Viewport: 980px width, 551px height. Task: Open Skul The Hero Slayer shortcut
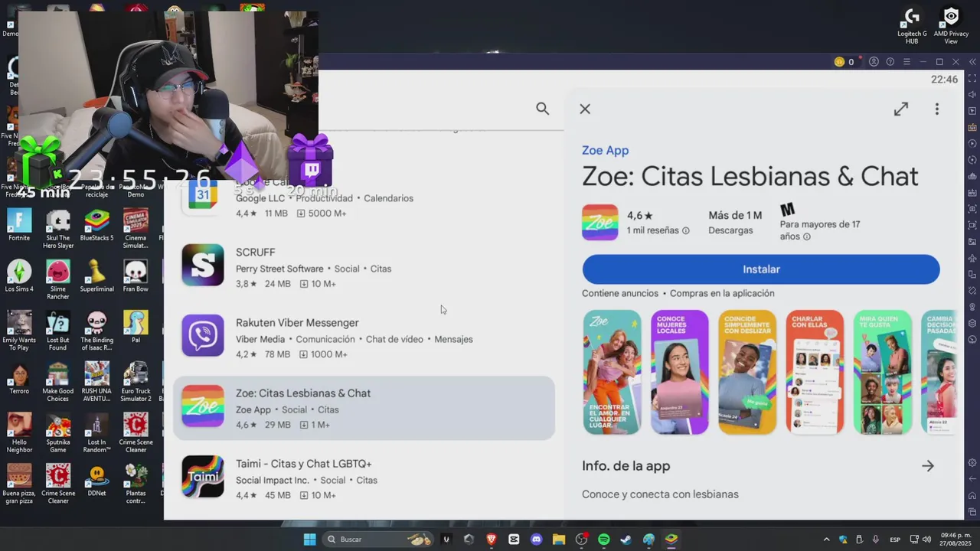pyautogui.click(x=58, y=229)
